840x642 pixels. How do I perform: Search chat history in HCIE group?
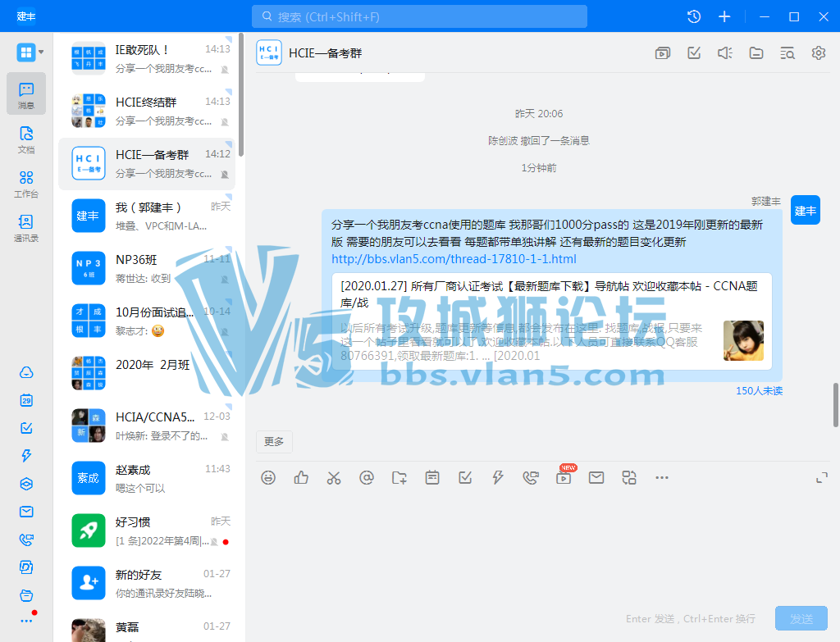coord(787,53)
